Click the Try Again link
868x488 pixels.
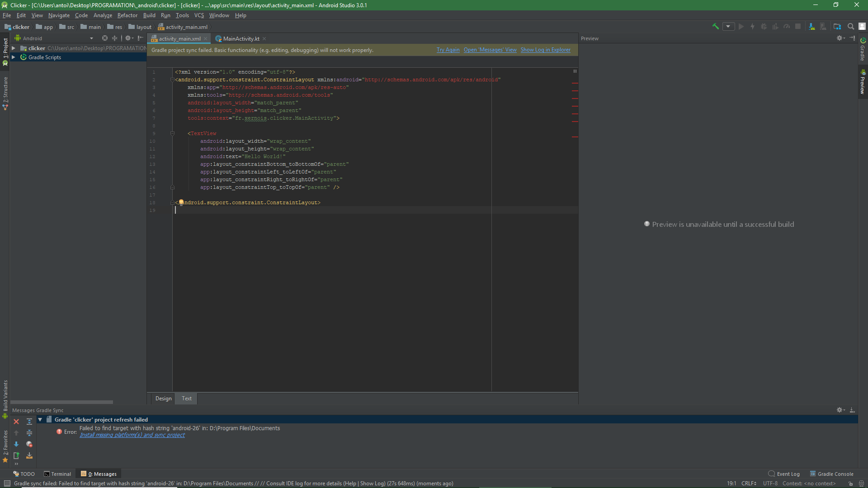pos(448,50)
